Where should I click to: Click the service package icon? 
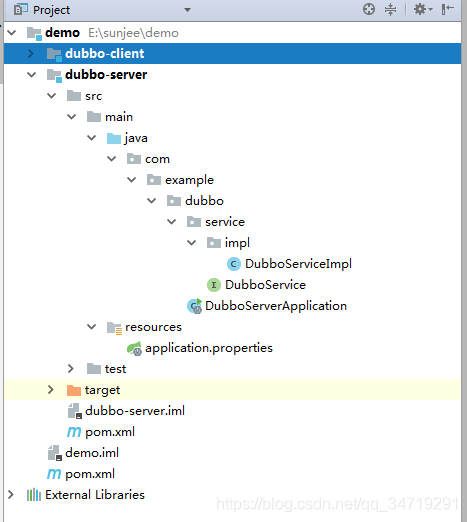[x=194, y=222]
